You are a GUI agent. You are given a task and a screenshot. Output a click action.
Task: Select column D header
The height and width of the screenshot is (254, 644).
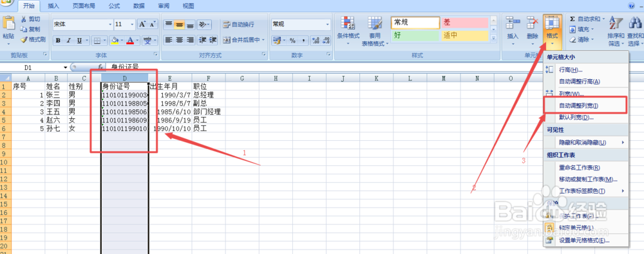pos(125,78)
